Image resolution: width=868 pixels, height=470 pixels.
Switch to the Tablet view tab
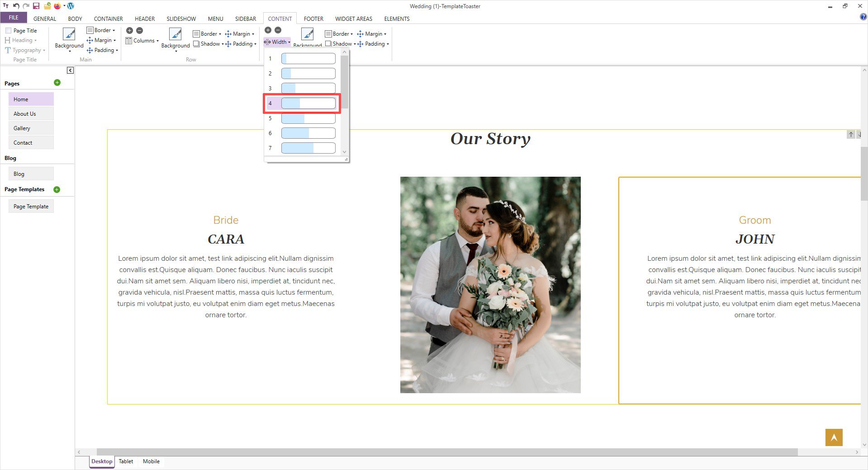pyautogui.click(x=126, y=461)
